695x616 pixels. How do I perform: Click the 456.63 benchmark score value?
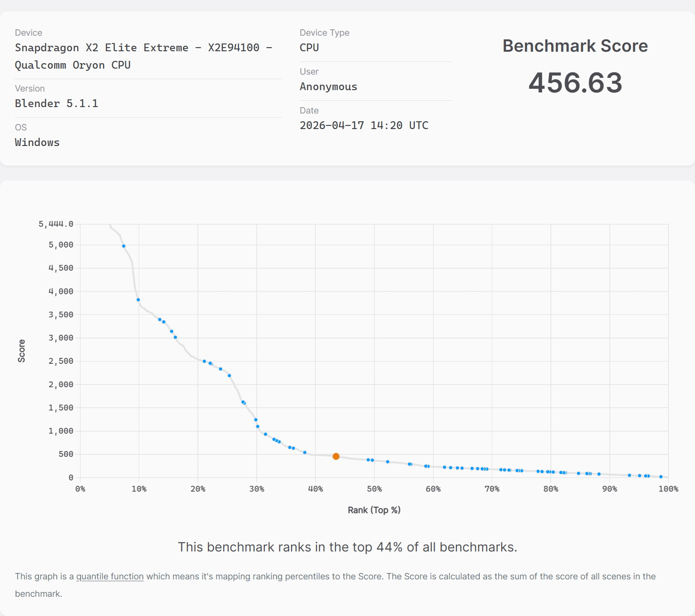(575, 83)
